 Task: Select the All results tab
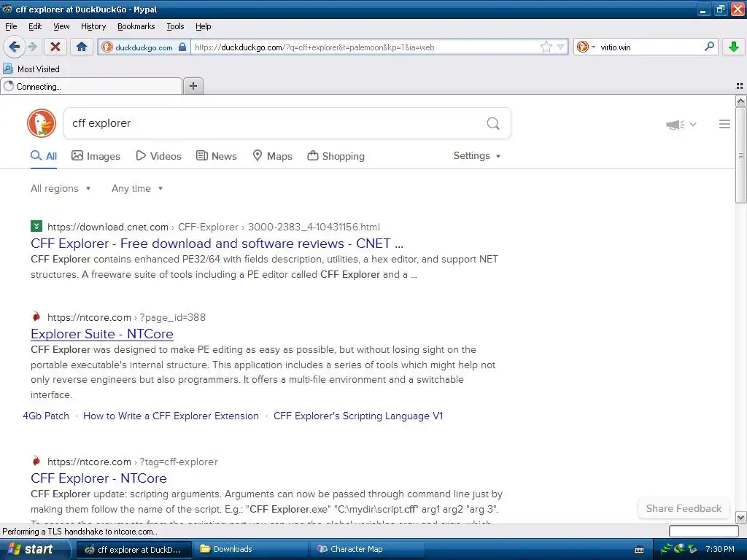(x=44, y=156)
